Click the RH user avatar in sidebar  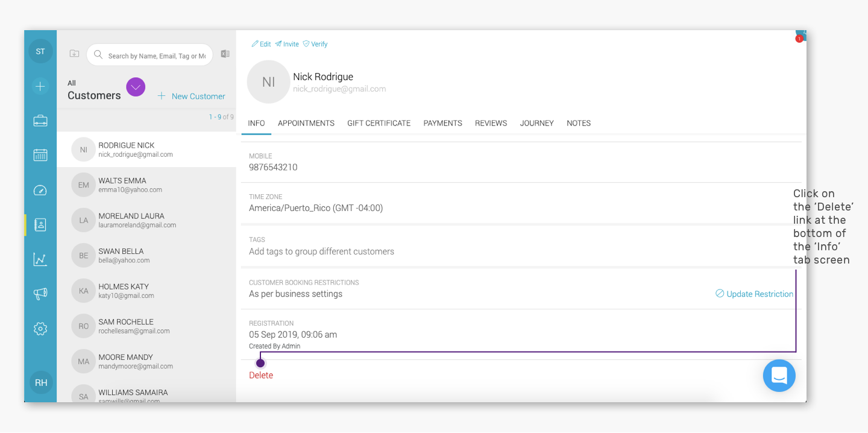(41, 382)
